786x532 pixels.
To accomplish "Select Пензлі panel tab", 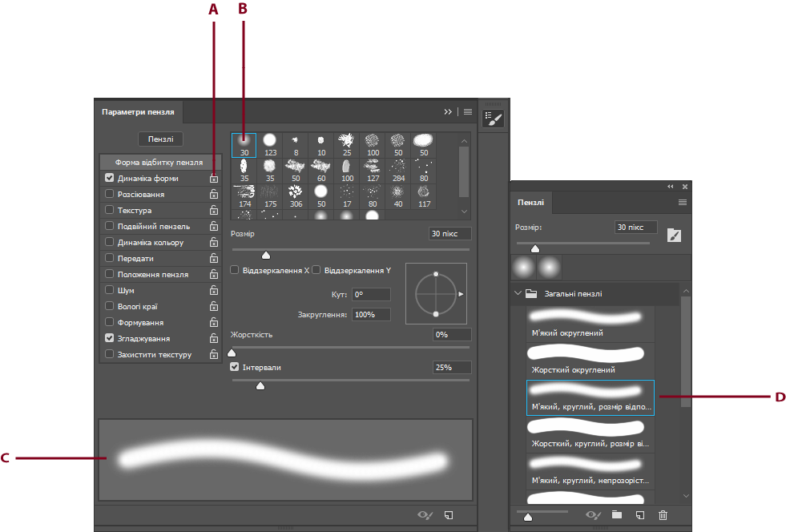I will coord(531,203).
